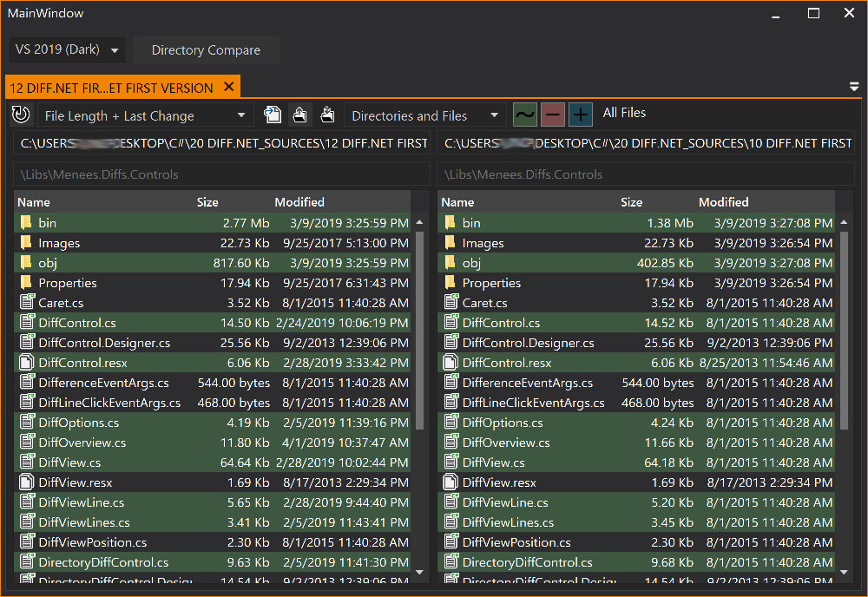Click the bin folder icon in left pane
868x597 pixels.
(x=26, y=222)
